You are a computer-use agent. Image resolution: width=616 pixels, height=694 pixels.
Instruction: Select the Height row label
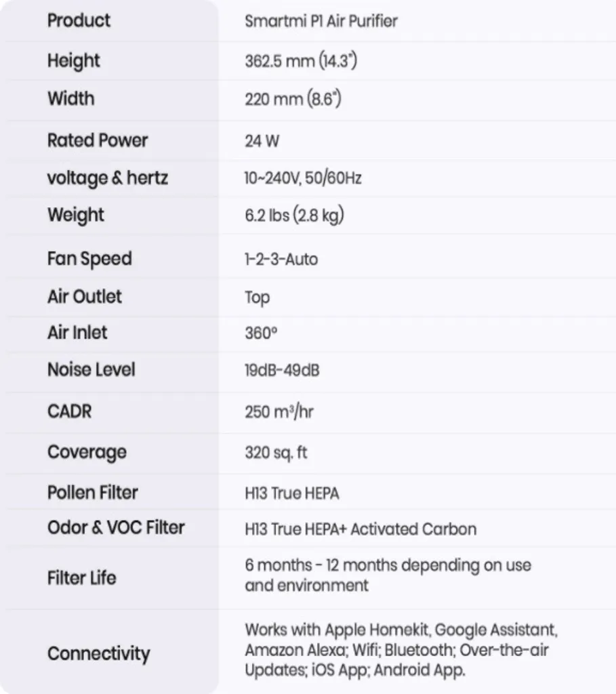(74, 61)
